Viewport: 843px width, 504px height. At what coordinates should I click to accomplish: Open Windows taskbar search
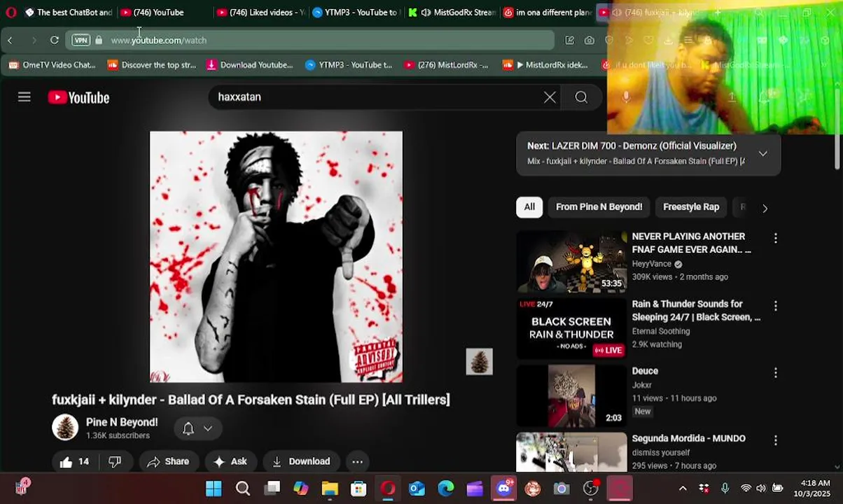pyautogui.click(x=243, y=489)
